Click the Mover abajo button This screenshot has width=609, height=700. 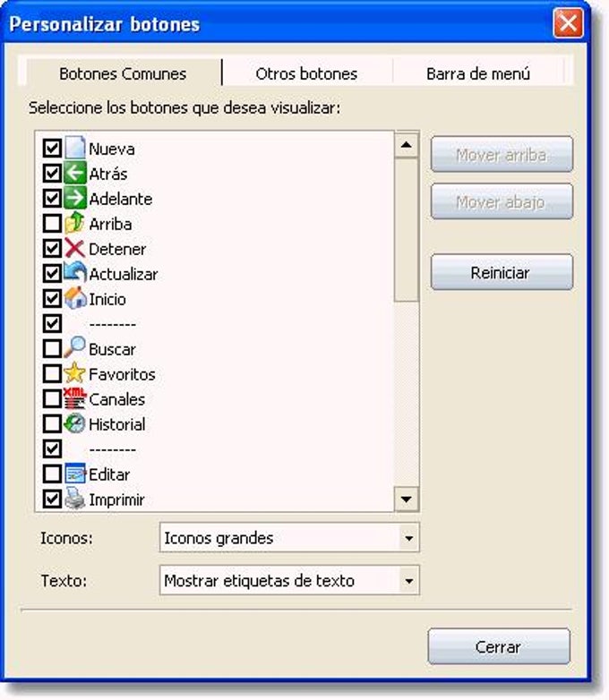(502, 202)
